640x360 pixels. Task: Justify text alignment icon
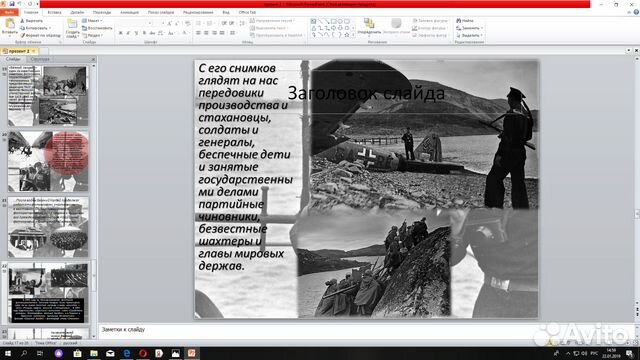(x=222, y=33)
